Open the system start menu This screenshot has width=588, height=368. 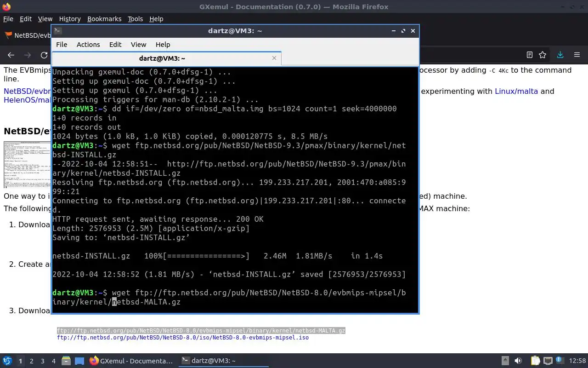[7, 361]
